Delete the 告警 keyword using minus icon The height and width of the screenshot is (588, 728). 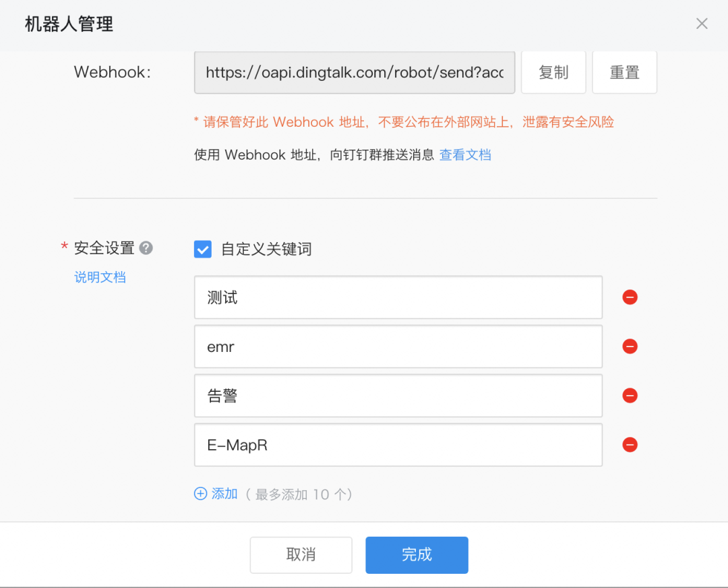630,396
